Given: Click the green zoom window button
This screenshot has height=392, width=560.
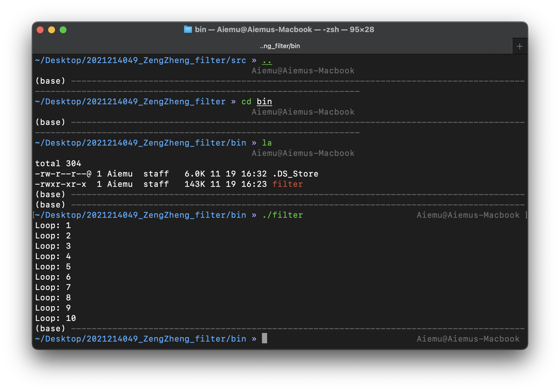Looking at the screenshot, I should (x=63, y=30).
